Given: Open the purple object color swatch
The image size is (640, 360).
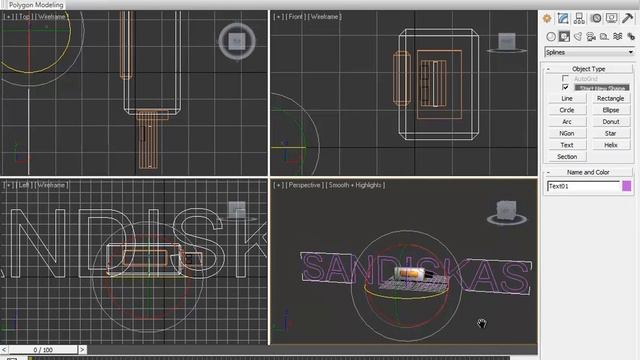Looking at the screenshot, I should point(627,186).
